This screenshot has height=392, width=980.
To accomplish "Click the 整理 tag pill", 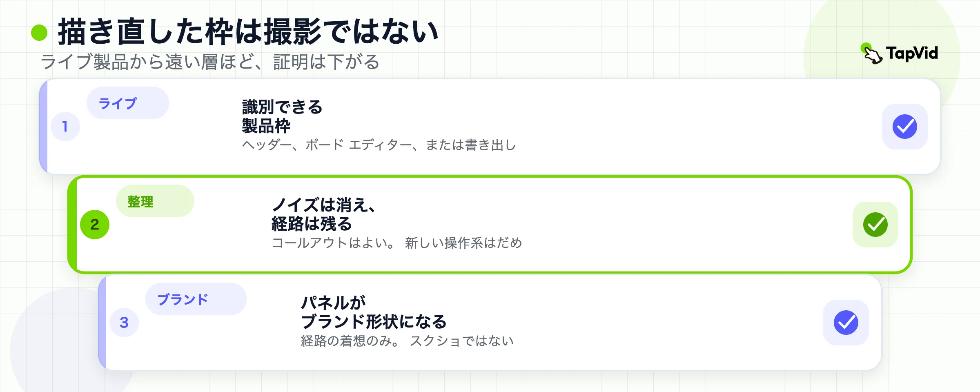I will click(x=155, y=201).
